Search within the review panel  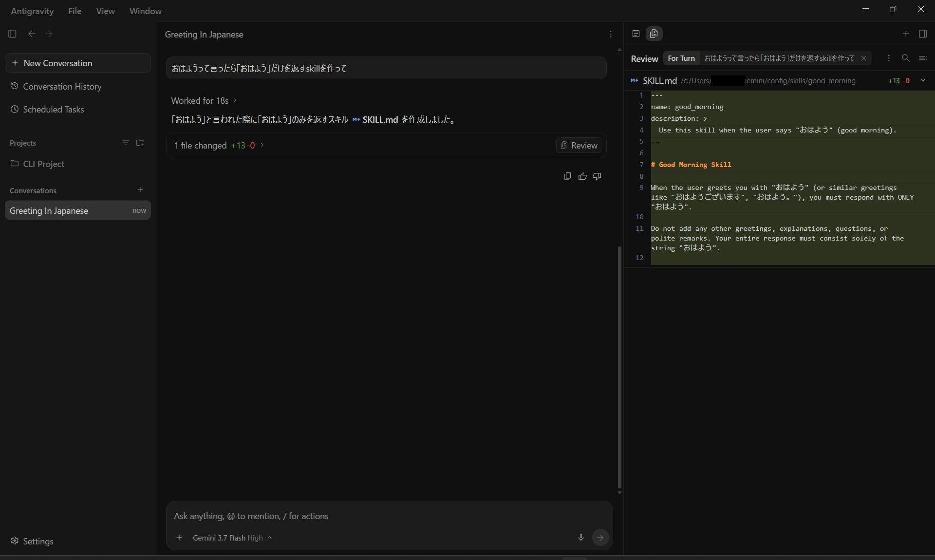click(905, 58)
